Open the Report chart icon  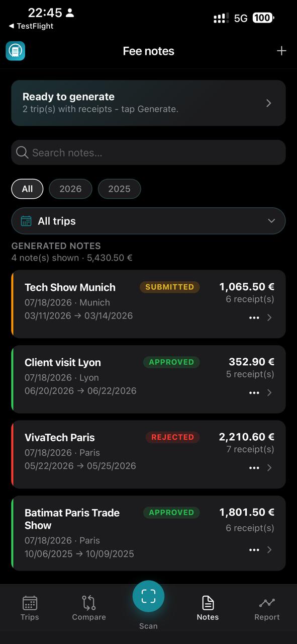click(x=267, y=603)
